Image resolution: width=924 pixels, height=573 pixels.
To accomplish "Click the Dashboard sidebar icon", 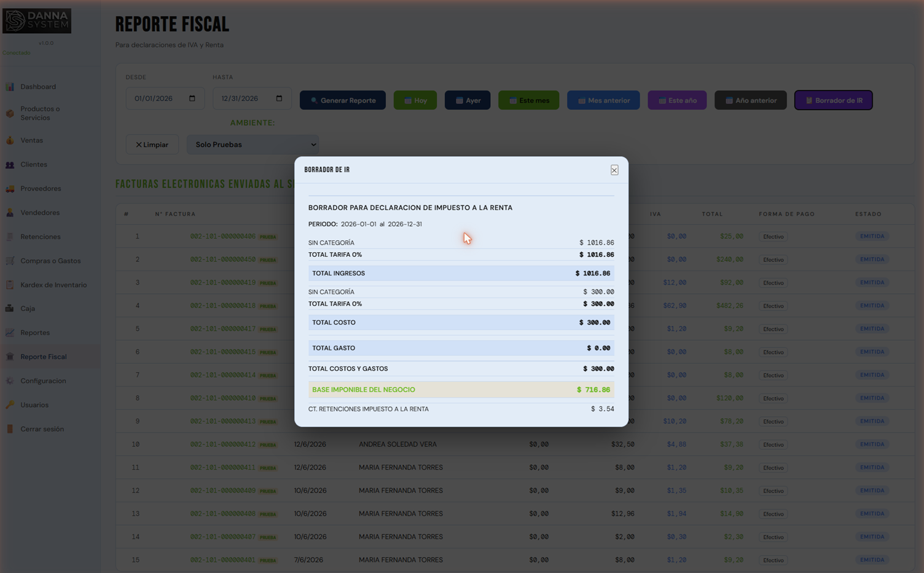I will 10,87.
